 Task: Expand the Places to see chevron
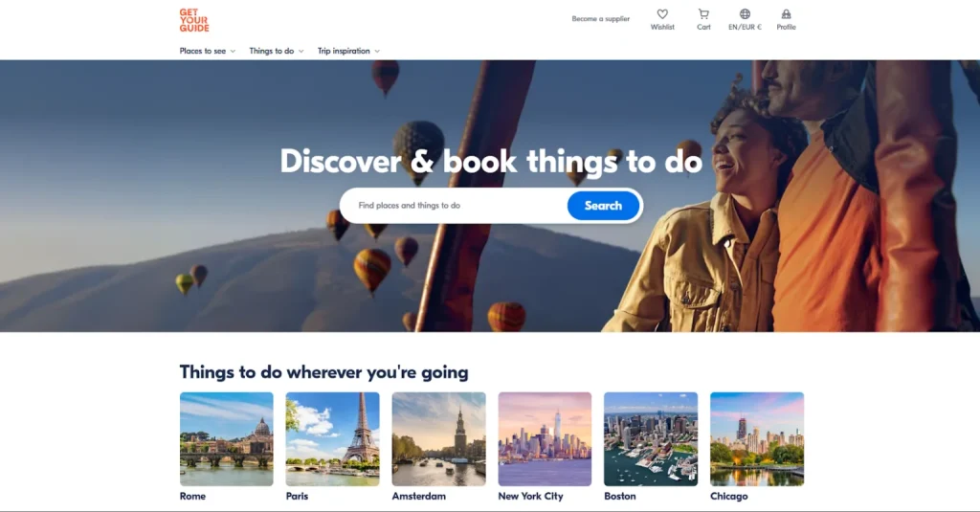[233, 52]
